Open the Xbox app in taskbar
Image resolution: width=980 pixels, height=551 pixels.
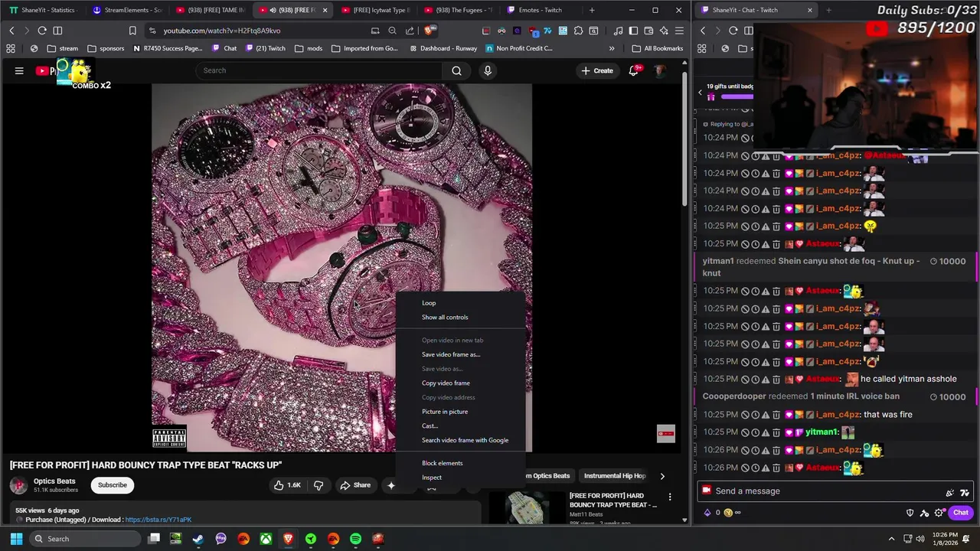(x=266, y=539)
